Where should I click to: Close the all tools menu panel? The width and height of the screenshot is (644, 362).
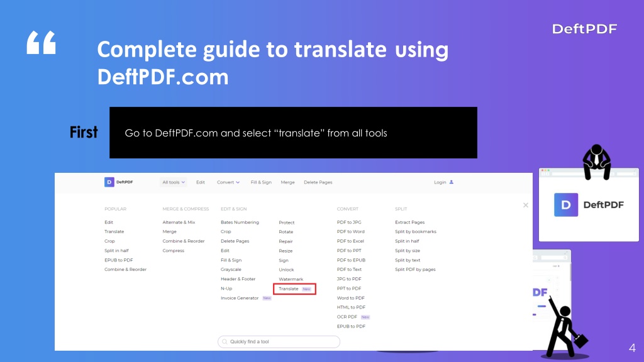[526, 206]
